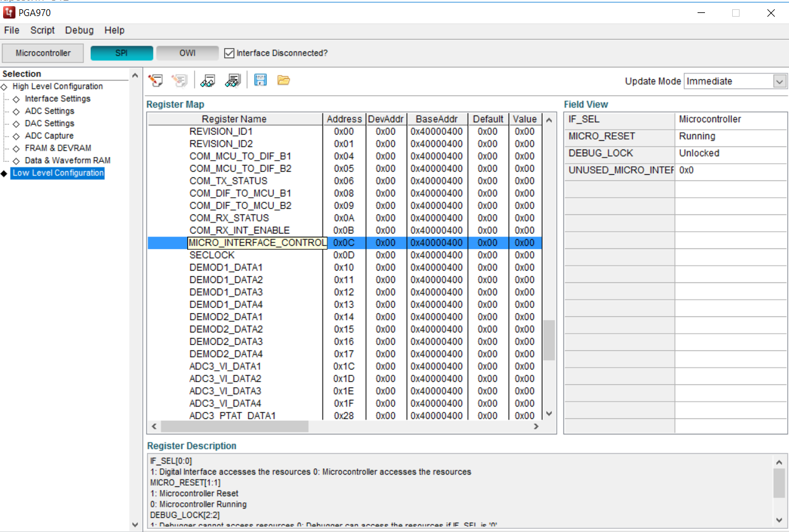Click the PGA970 TI logo in title bar
This screenshot has width=789, height=532.
[x=9, y=12]
